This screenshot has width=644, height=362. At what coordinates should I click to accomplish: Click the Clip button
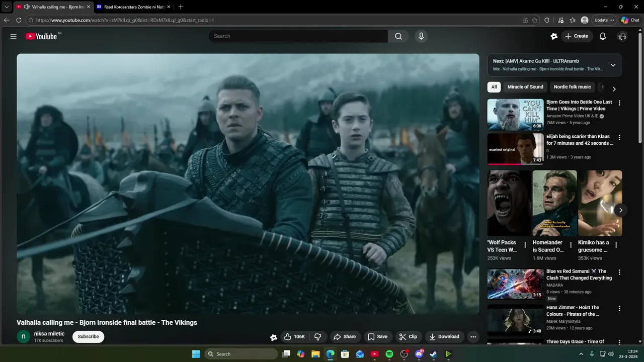coord(408,337)
